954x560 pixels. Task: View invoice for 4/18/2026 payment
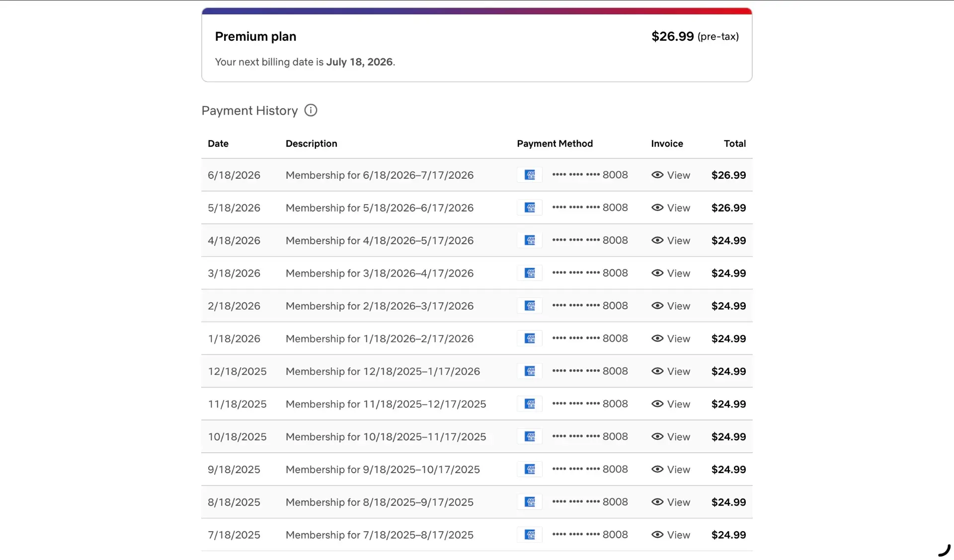(x=671, y=240)
